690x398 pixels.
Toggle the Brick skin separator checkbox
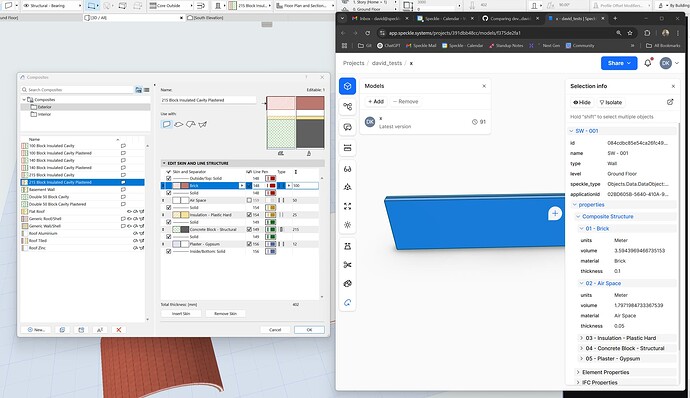(x=250, y=186)
